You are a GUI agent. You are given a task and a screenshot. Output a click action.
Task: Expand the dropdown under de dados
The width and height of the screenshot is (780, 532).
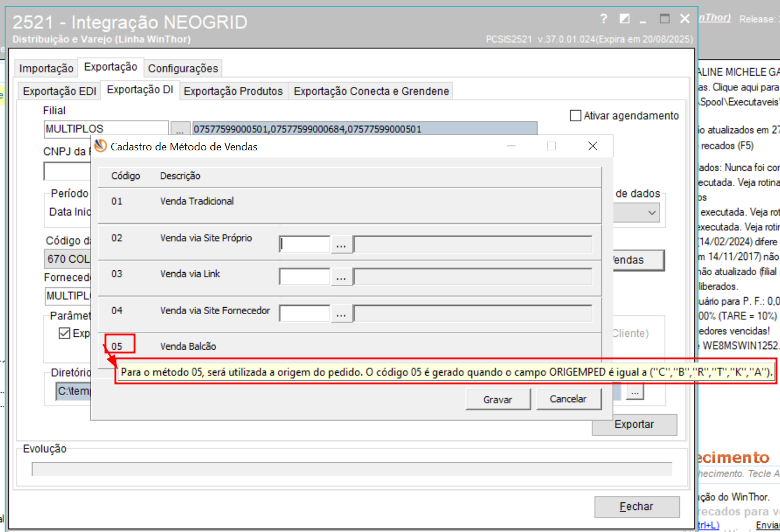coord(652,213)
